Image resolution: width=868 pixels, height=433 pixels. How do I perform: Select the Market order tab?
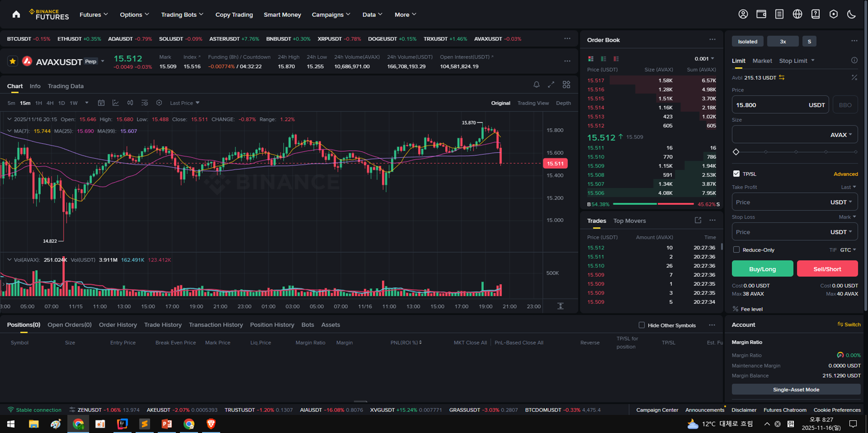pyautogui.click(x=762, y=60)
